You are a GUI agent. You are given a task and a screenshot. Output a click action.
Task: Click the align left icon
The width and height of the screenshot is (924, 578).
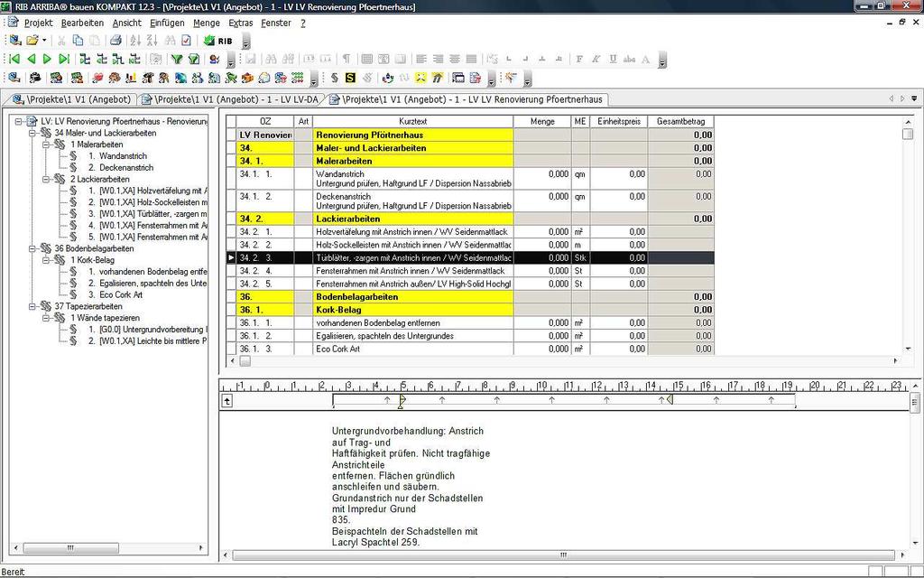[x=421, y=59]
